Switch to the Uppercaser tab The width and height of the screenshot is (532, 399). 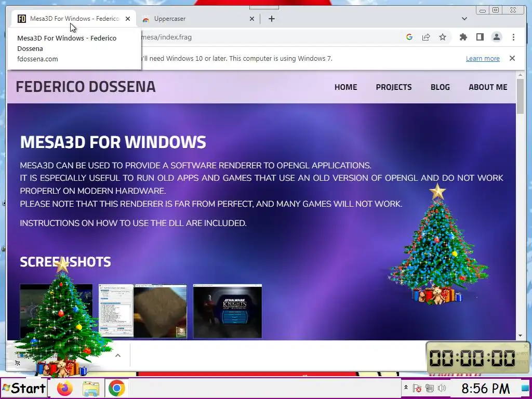click(x=197, y=19)
